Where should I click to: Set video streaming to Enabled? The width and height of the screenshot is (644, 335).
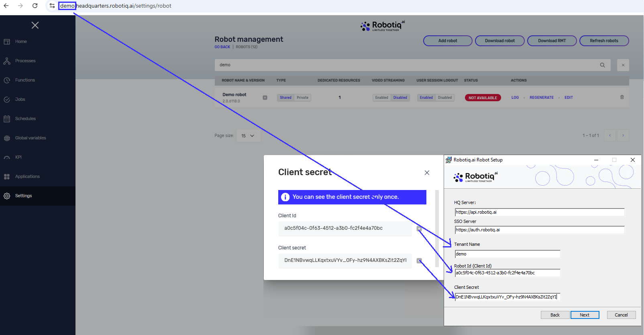tap(382, 98)
